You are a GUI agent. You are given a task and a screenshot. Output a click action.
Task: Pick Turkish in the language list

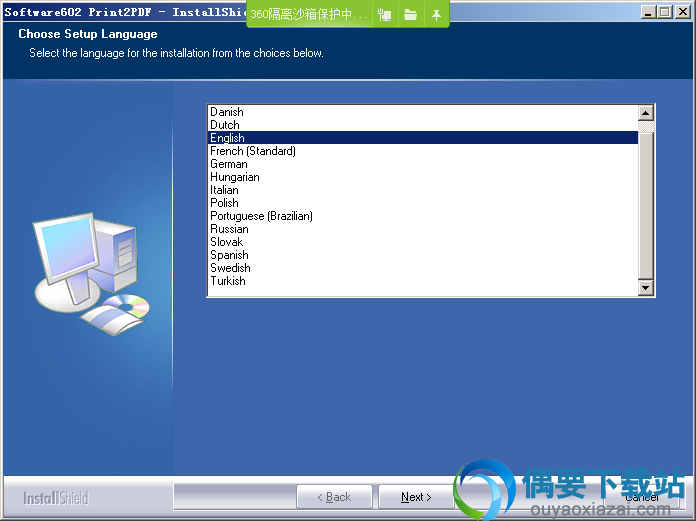tap(423, 281)
